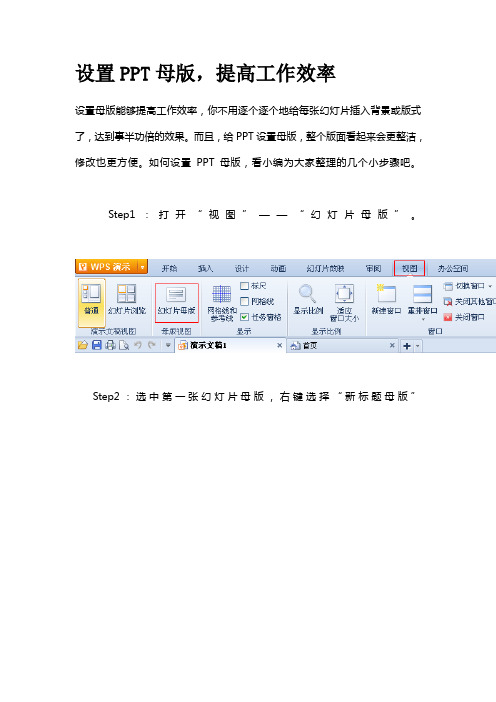Click the Step1 instruction text line

coord(262,214)
